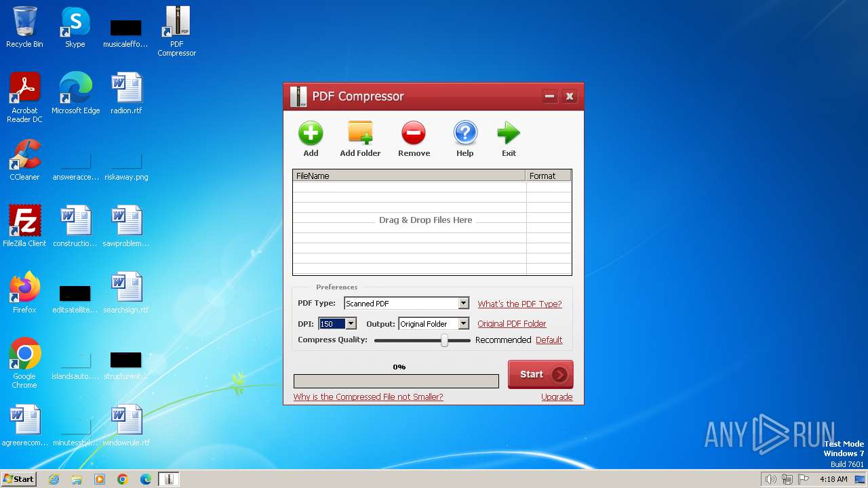Select the Microsoft Edge desktop shortcut

[75, 94]
